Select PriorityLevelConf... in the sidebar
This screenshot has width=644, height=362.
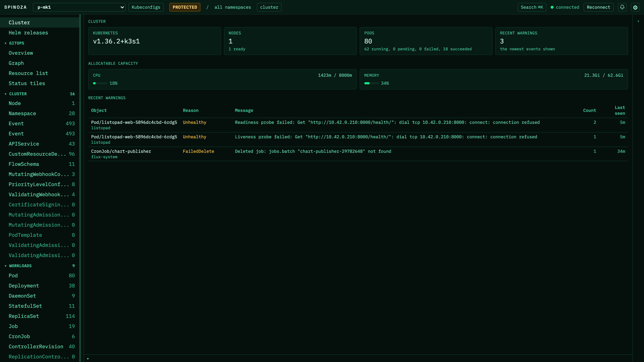tap(39, 184)
